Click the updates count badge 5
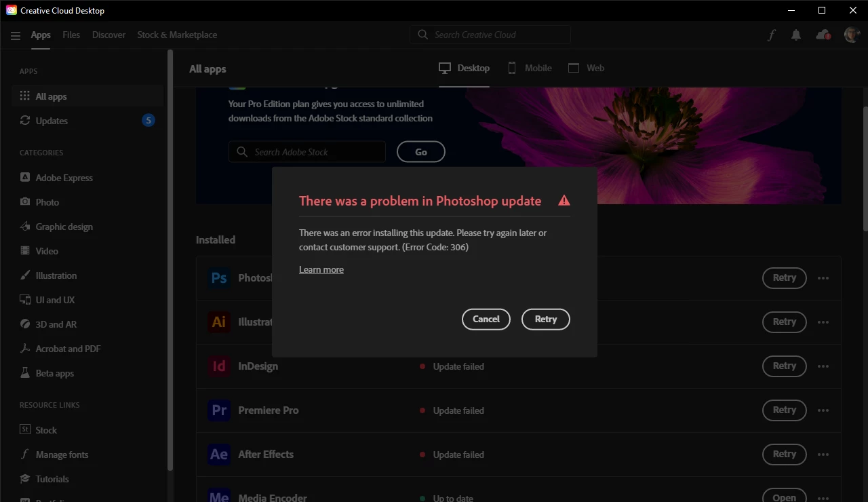The width and height of the screenshot is (868, 502). (x=149, y=121)
